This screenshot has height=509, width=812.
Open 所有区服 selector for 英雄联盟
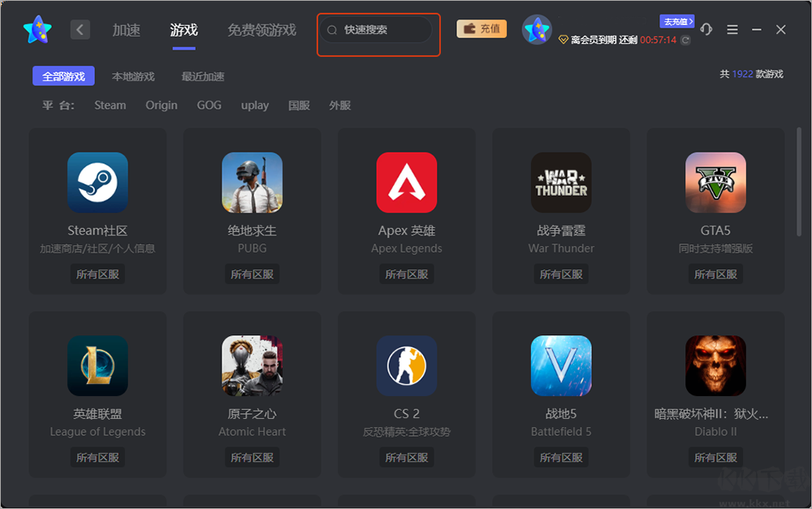click(x=97, y=457)
